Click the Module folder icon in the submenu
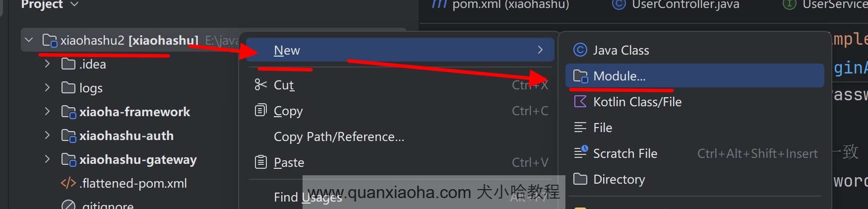The image size is (868, 209). click(x=580, y=76)
